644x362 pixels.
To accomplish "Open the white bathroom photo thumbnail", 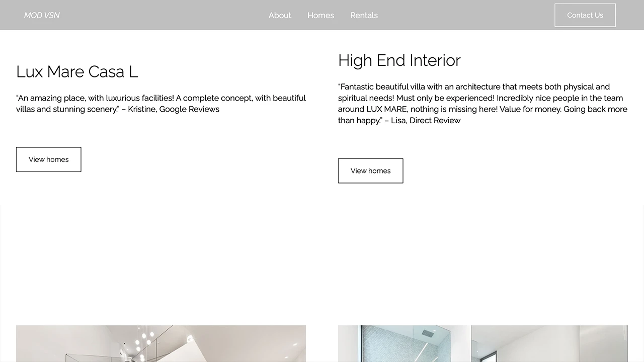I will coord(548,344).
